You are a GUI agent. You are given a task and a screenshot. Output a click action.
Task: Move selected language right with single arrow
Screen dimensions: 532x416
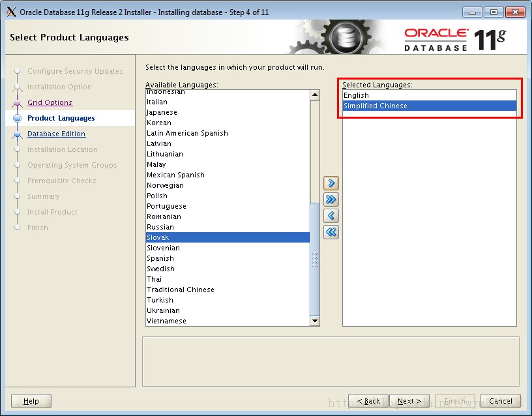(331, 184)
